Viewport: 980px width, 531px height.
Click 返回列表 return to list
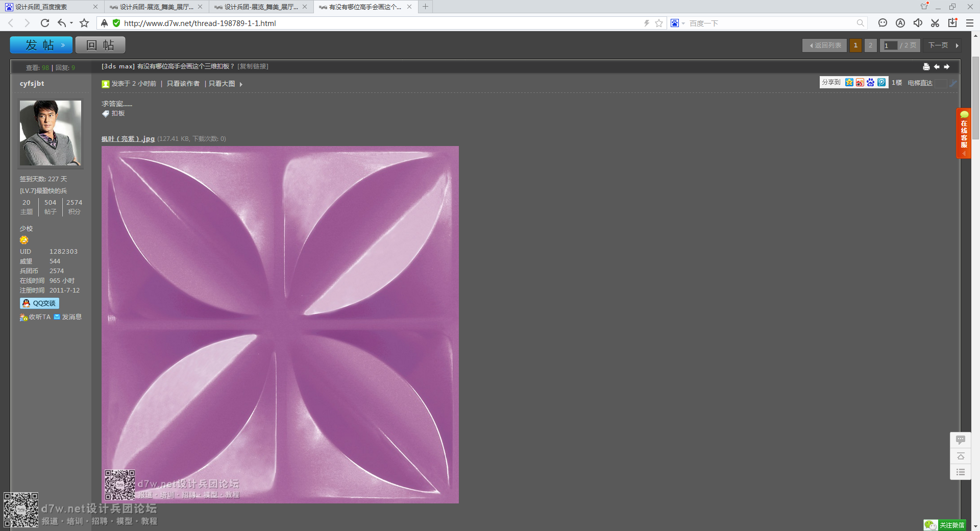coord(824,45)
